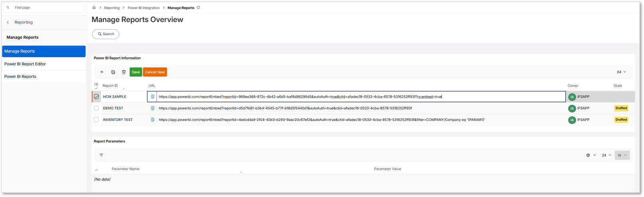The image size is (644, 197).
Task: Click the refresh icon beside Manage Reports
Action: click(198, 8)
